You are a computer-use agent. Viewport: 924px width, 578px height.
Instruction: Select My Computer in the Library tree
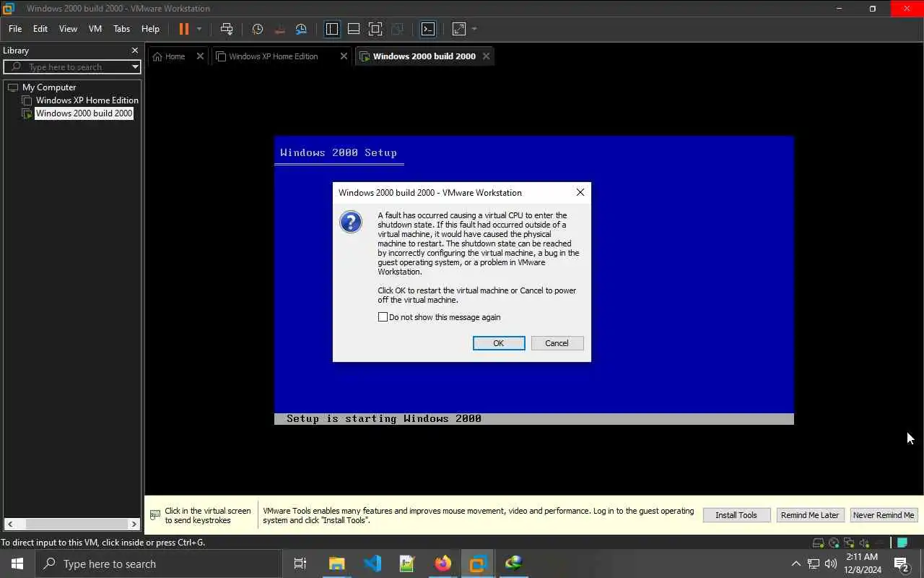(48, 87)
